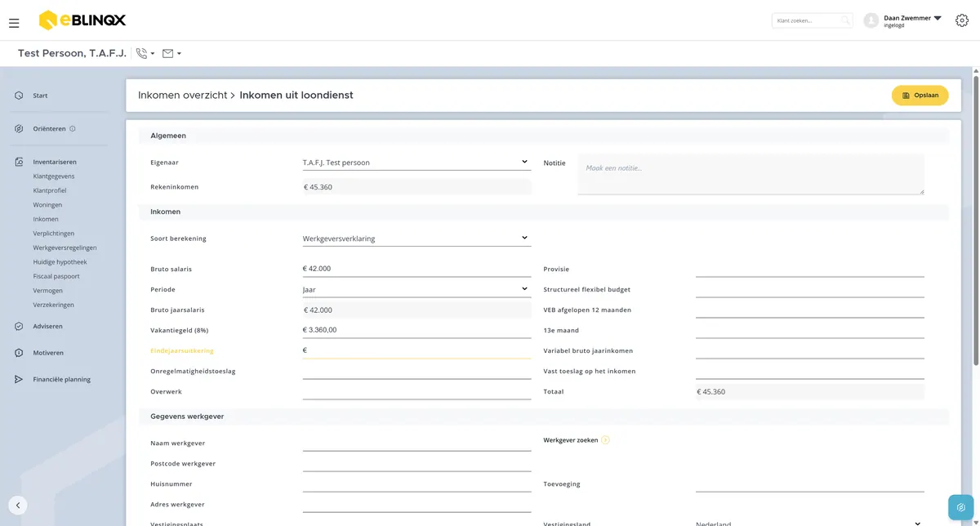Save with the Opslaan button
Viewport: 980px width, 526px height.
[920, 96]
